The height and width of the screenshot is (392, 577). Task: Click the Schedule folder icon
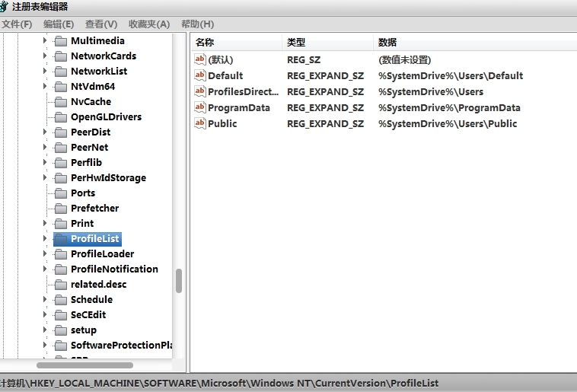point(60,300)
